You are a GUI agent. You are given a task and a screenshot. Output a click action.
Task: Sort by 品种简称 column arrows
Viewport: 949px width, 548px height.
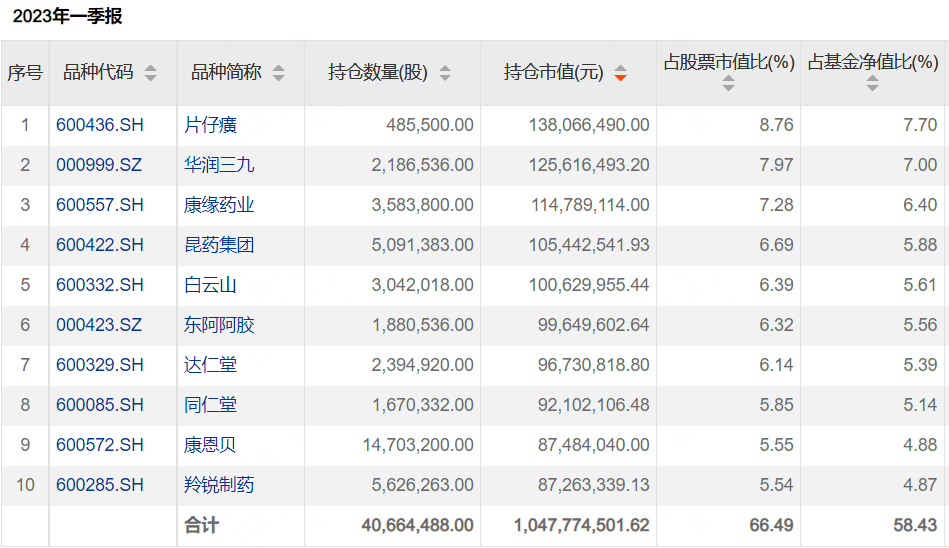tap(278, 73)
